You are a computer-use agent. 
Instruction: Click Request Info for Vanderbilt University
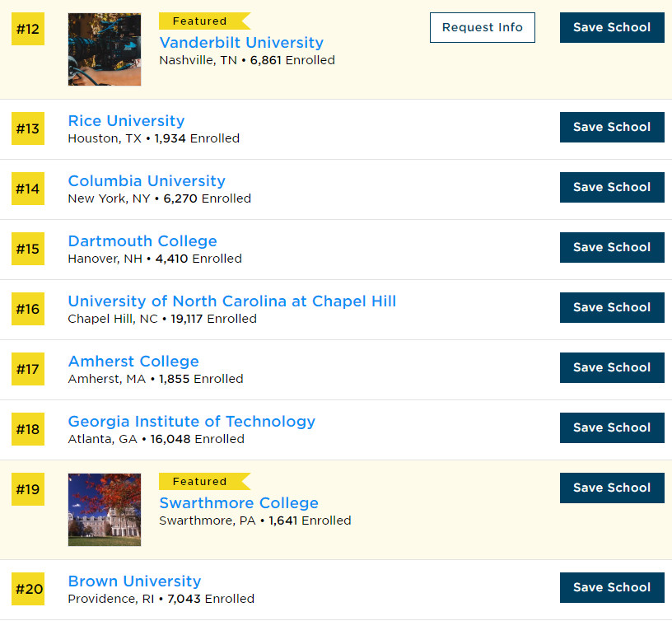coord(482,27)
